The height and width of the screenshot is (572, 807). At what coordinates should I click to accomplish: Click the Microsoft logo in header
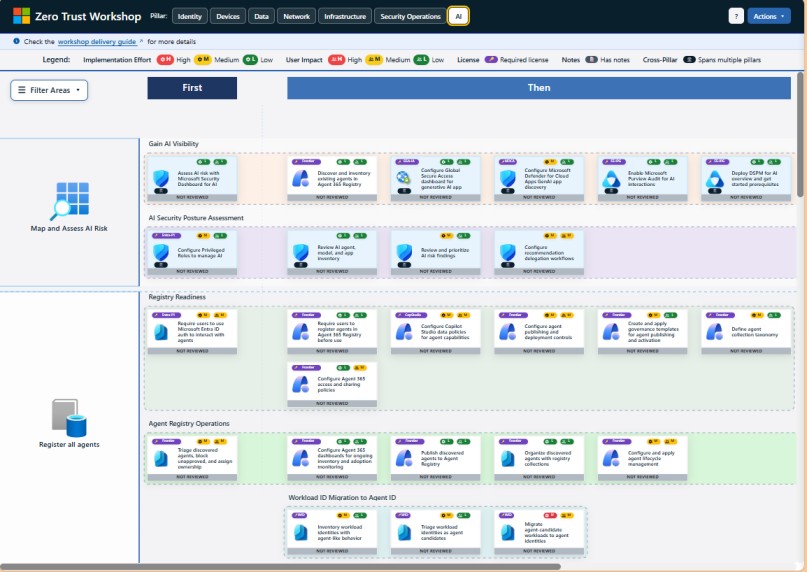point(21,16)
